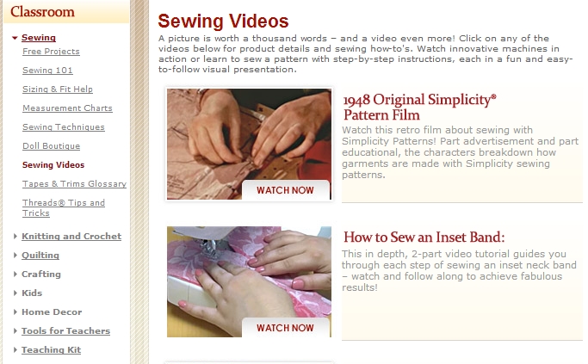The height and width of the screenshot is (364, 588).
Task: Expand the Kids section triangle
Action: [x=15, y=293]
